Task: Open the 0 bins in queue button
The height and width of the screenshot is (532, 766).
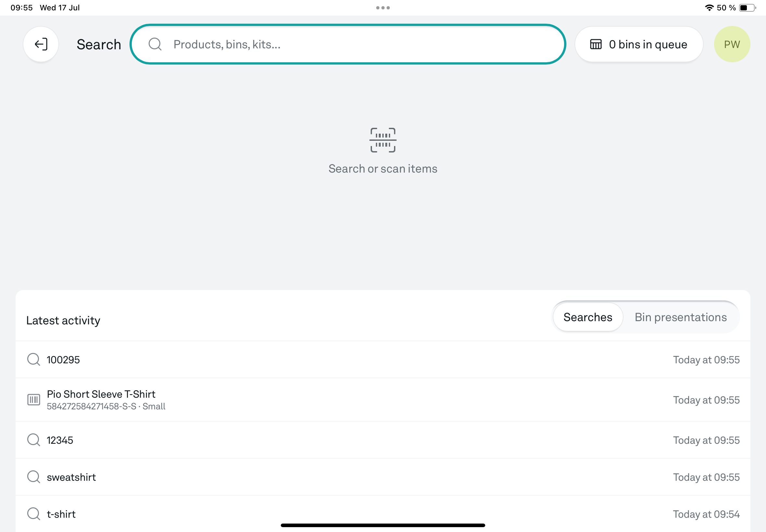Action: (639, 44)
